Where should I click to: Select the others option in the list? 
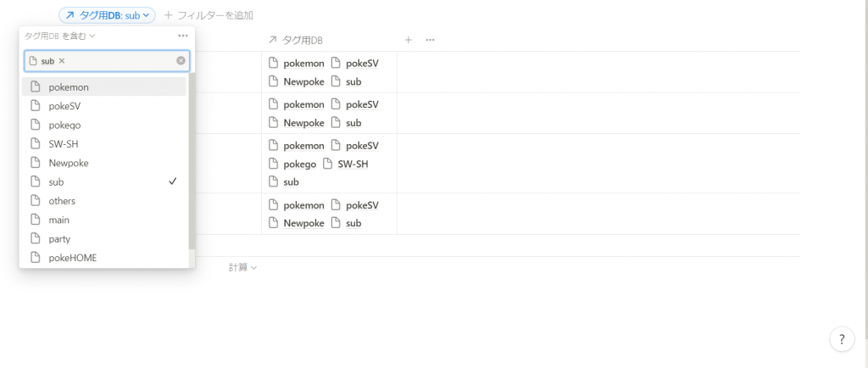103,201
